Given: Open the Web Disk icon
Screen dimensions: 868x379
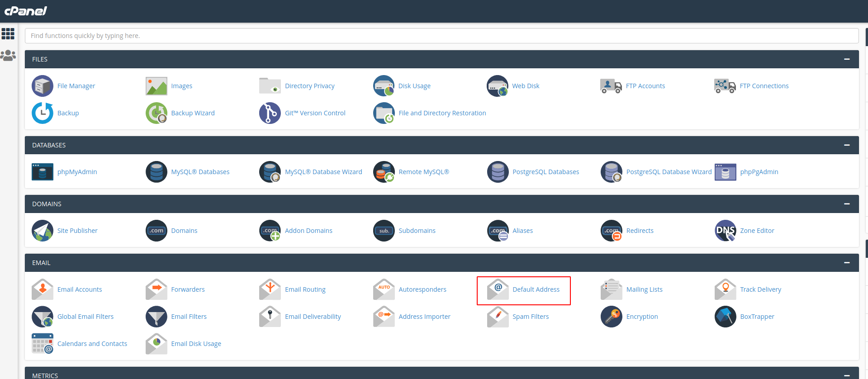Looking at the screenshot, I should 498,86.
